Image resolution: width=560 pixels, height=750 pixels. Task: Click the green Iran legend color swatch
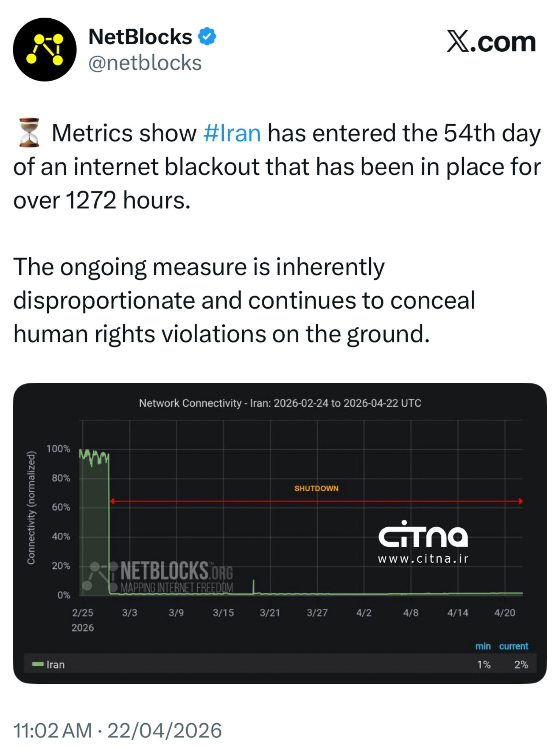click(x=37, y=664)
